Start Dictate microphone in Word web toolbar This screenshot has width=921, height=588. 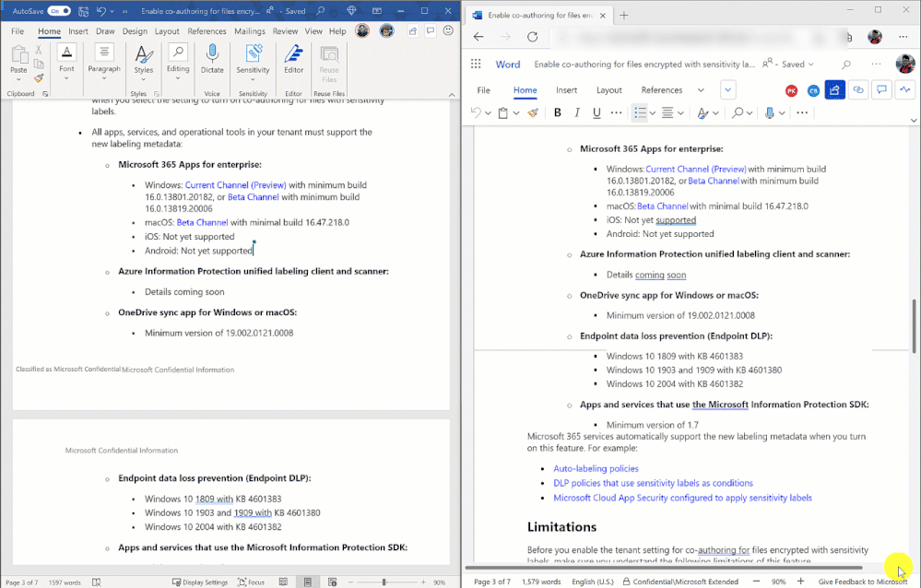[770, 112]
